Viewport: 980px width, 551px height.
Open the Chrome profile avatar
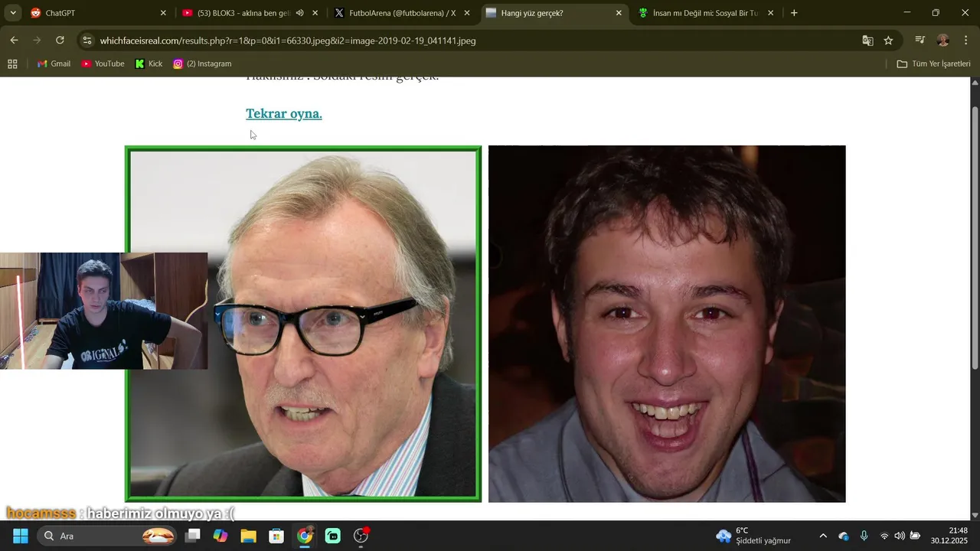click(x=943, y=40)
